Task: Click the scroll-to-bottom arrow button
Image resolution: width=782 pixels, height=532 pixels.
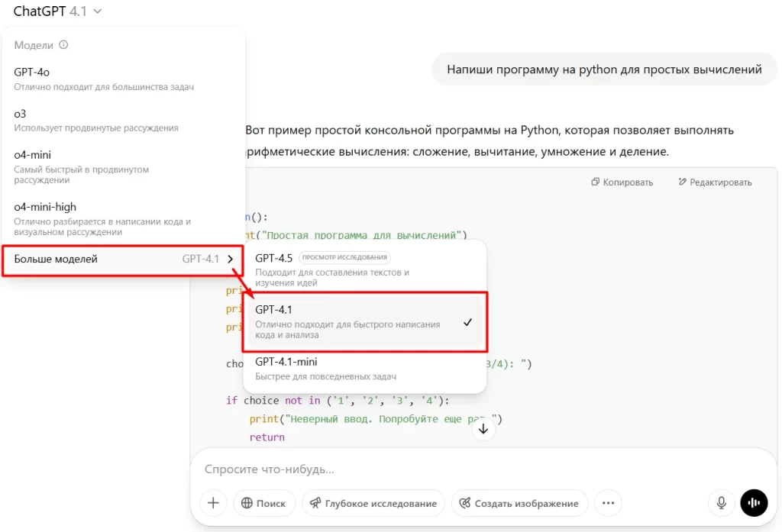Action: (x=483, y=429)
